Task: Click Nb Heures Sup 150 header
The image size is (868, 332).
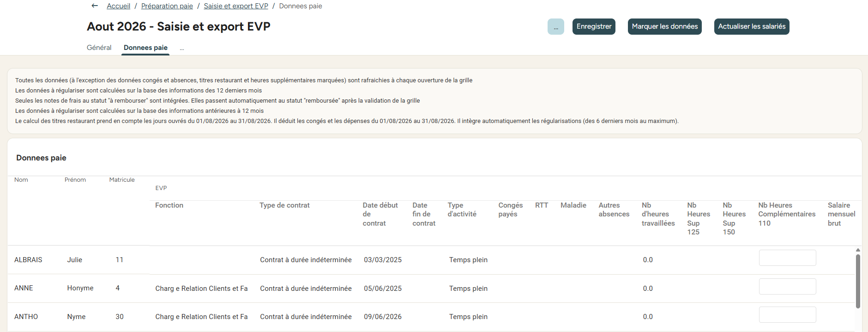Action: 734,218
